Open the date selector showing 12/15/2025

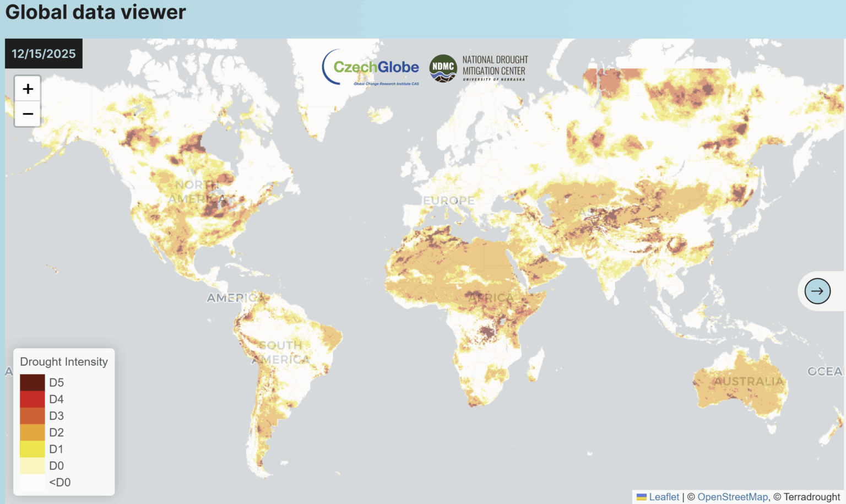point(44,53)
